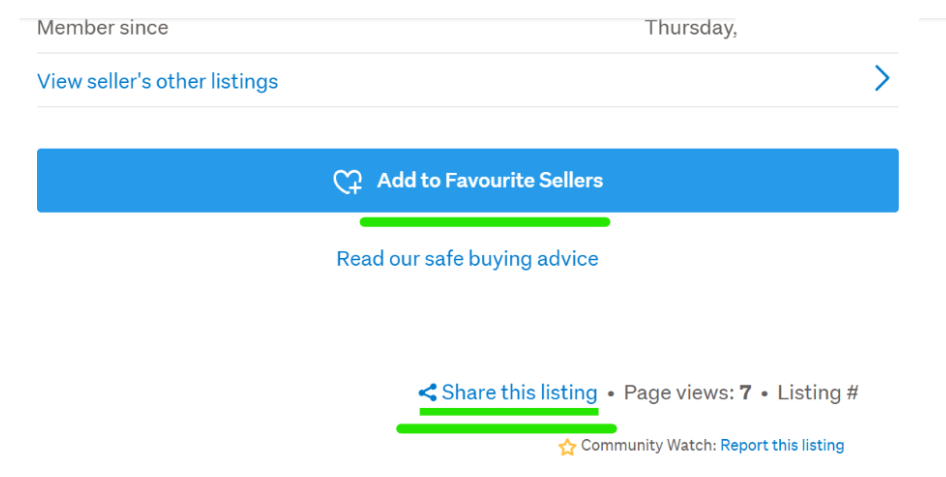Click the Thursday date text
Image resolution: width=946 pixels, height=477 pixels.
point(690,28)
